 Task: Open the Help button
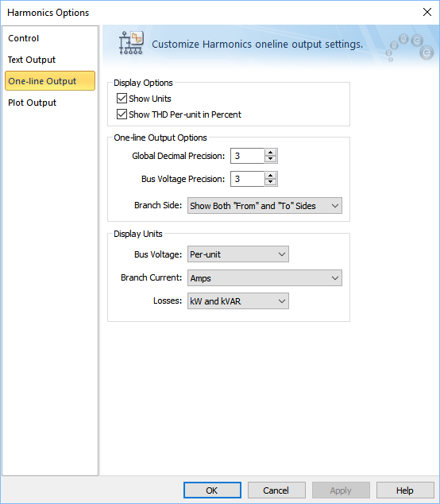(405, 490)
